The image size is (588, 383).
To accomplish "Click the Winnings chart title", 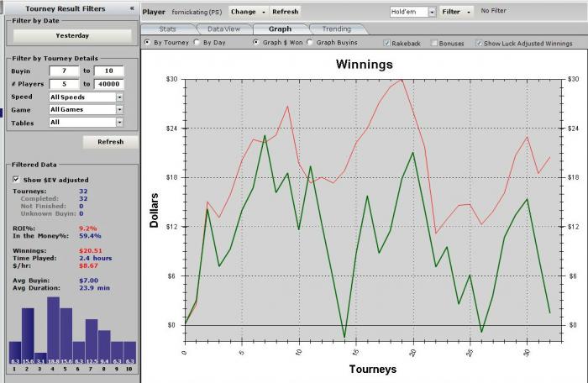I will 365,64.
